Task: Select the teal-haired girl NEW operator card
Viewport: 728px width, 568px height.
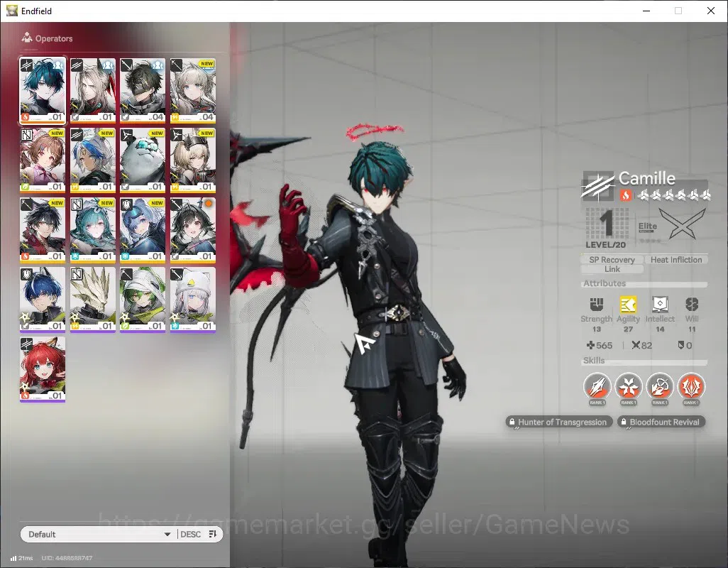Action: [93, 230]
